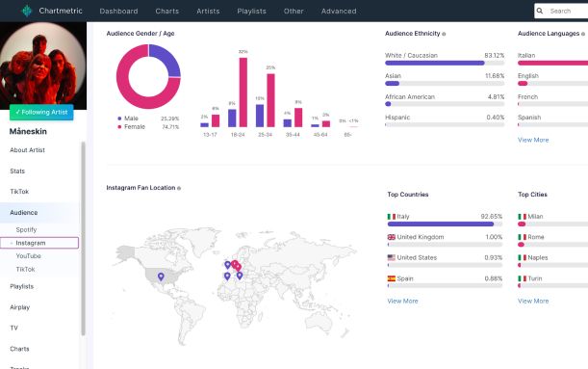Click the flag icon next to Turin
Viewport: 588px width, 369px height.
(x=522, y=278)
